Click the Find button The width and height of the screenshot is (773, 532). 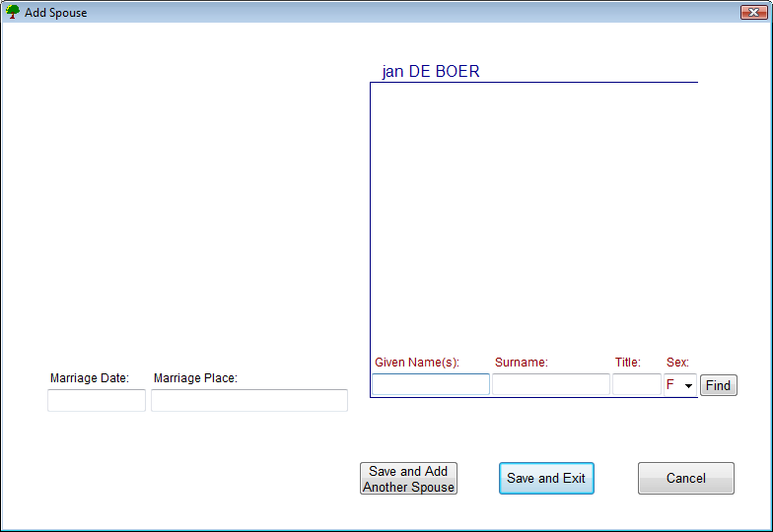718,385
